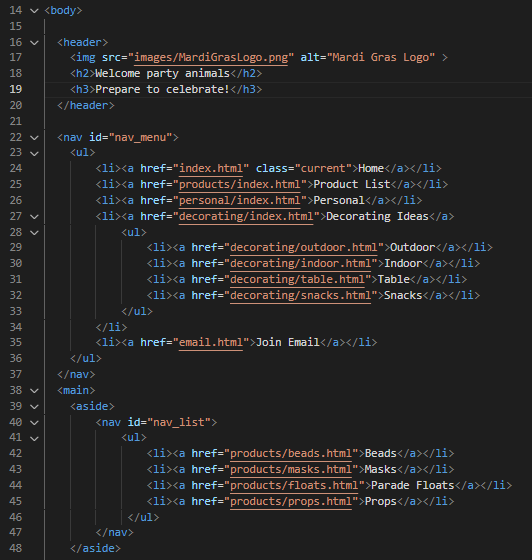Click the img tag name on line 17

86,58
